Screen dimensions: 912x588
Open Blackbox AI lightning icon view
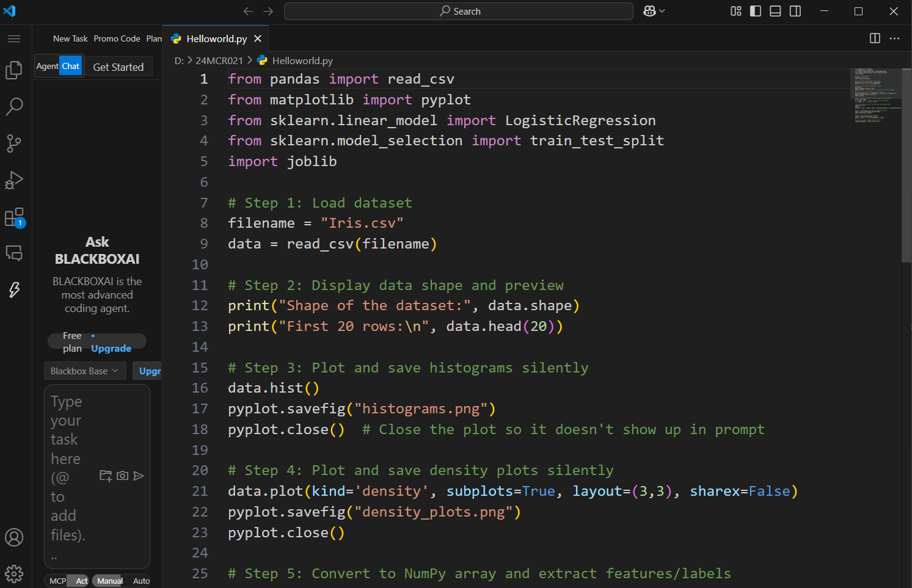[14, 289]
